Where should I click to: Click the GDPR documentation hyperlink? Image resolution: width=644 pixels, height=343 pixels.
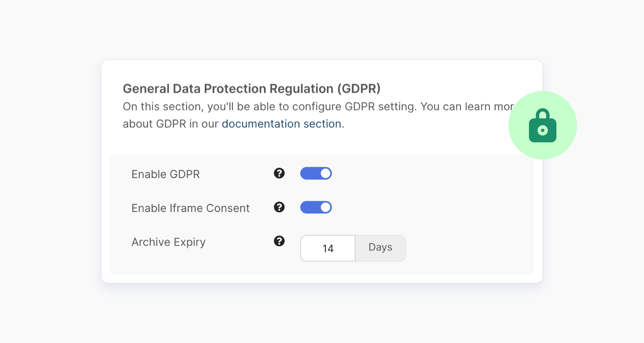pos(281,123)
